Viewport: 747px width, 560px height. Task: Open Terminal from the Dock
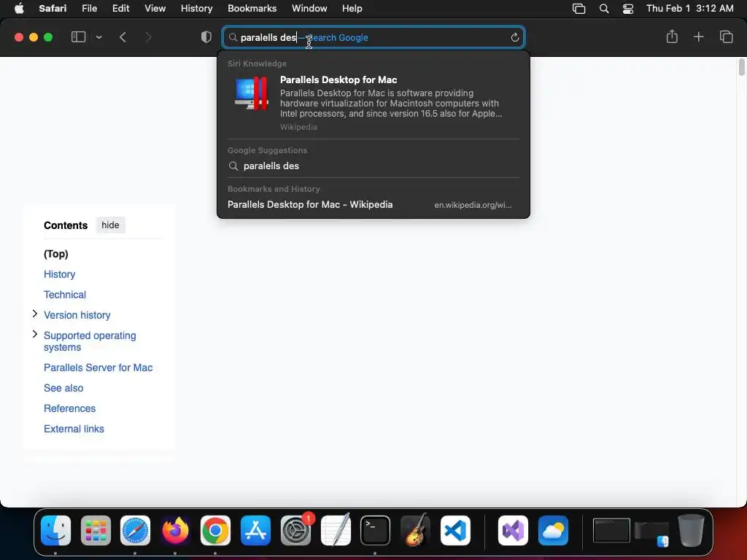click(376, 531)
